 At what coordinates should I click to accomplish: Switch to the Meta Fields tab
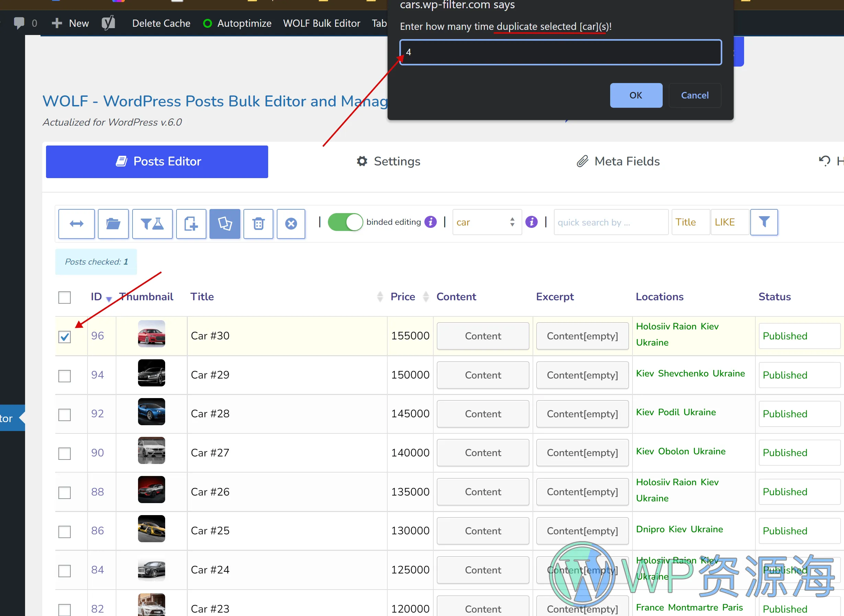(618, 161)
